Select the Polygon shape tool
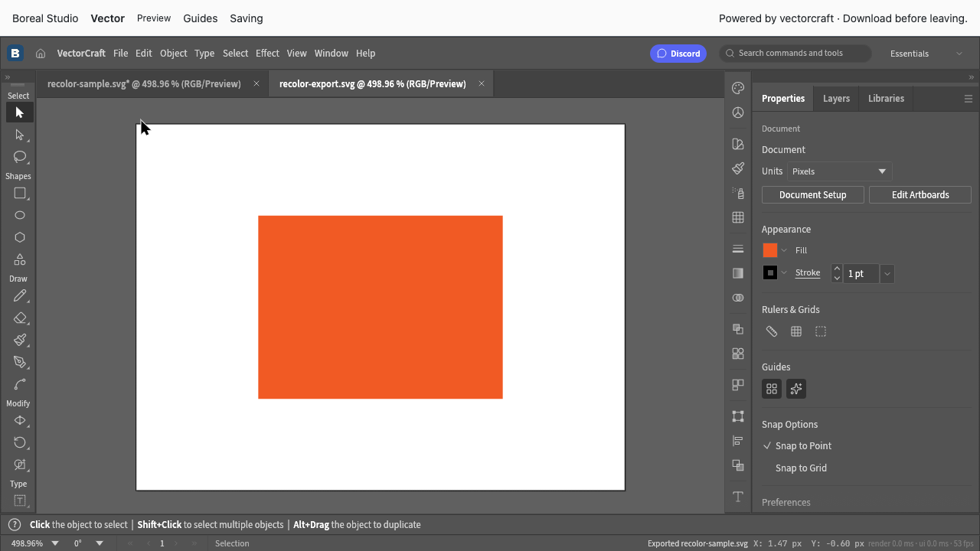 20,238
